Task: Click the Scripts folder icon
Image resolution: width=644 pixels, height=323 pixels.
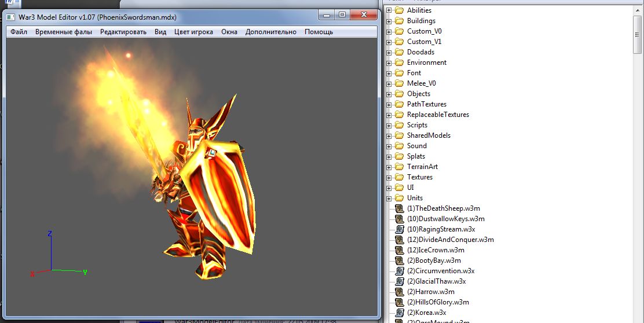Action: [399, 125]
